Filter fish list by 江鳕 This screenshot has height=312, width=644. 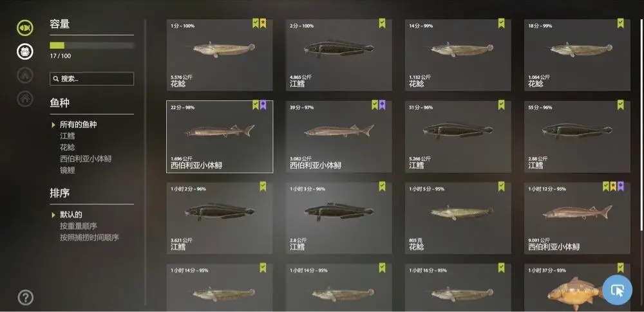68,136
